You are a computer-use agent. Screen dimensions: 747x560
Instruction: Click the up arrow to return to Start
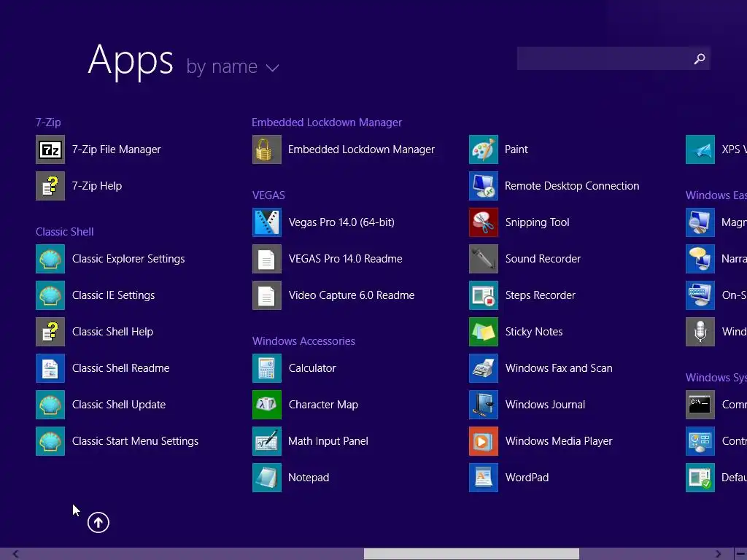click(98, 522)
